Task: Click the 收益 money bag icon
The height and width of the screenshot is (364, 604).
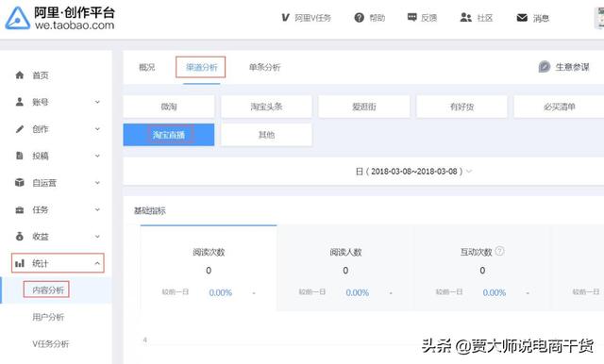Action: [19, 237]
